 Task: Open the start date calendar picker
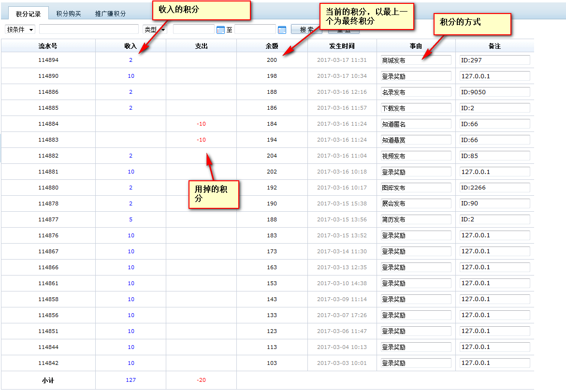coord(221,30)
